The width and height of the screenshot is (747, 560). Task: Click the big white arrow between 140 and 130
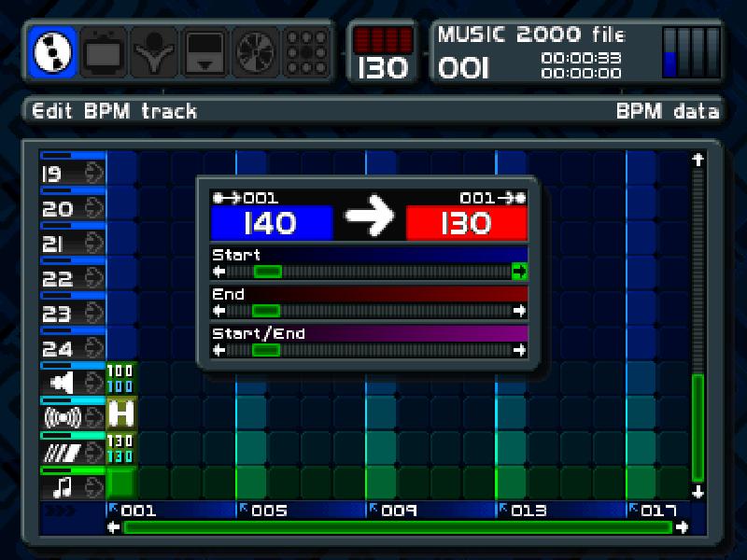coord(370,217)
